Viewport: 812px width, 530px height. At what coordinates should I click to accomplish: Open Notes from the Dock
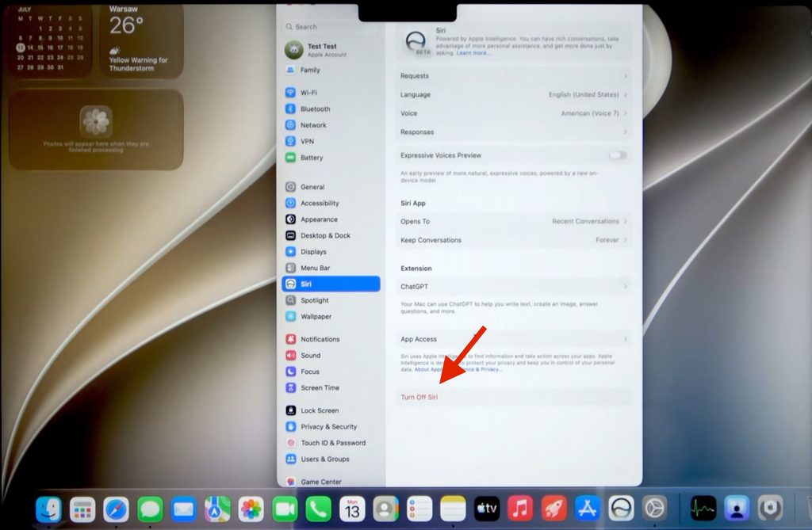(x=453, y=510)
